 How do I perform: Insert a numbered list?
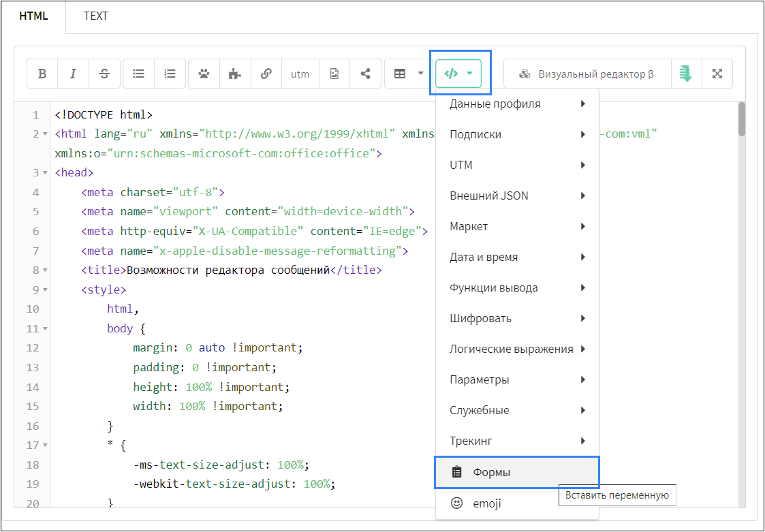[x=170, y=74]
